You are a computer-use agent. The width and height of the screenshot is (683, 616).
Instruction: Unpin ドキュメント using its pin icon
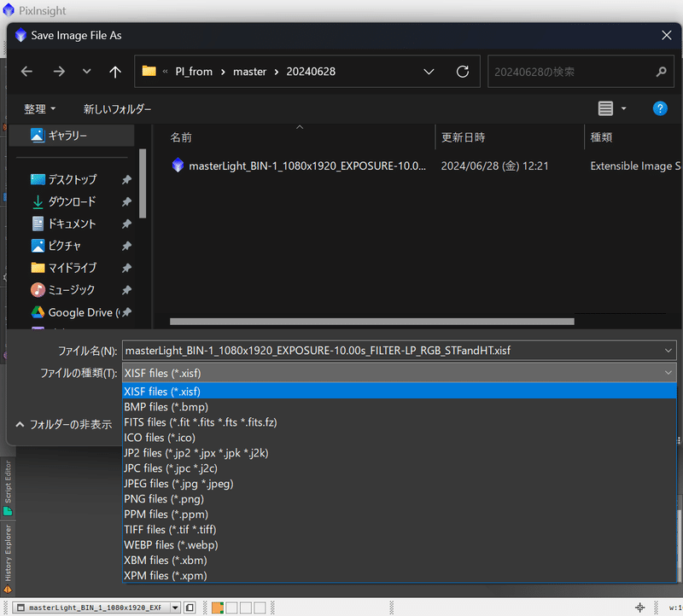tap(126, 224)
